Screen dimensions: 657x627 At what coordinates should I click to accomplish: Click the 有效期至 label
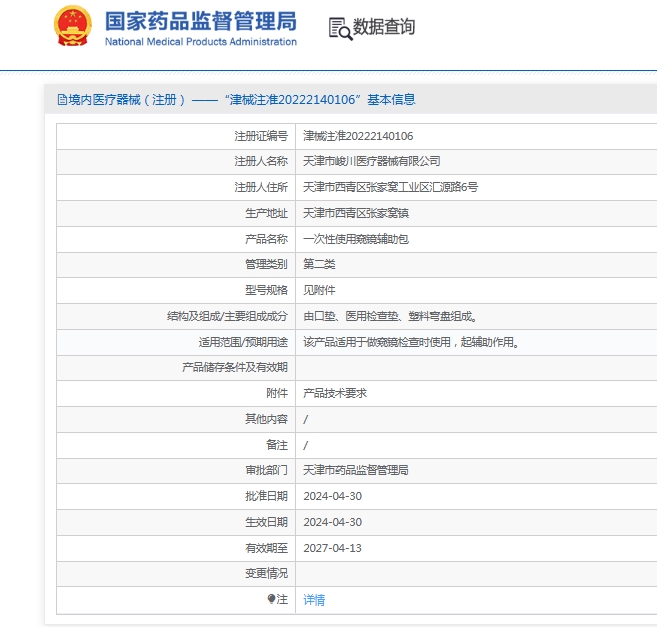tap(266, 548)
